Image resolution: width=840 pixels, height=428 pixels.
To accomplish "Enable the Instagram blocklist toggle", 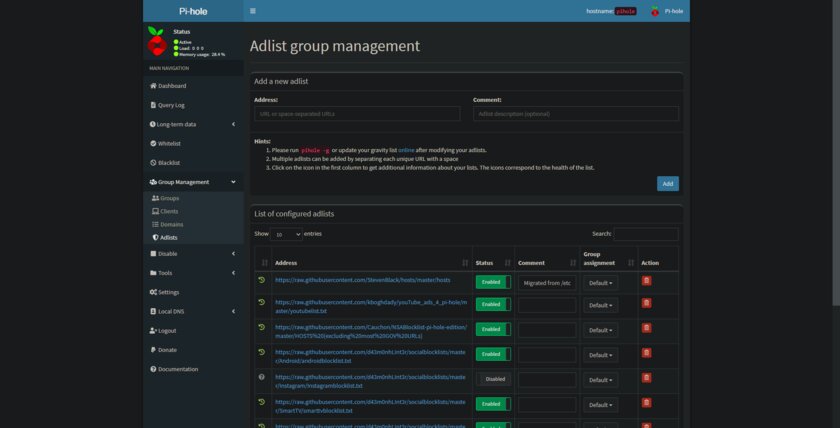I will pyautogui.click(x=493, y=379).
